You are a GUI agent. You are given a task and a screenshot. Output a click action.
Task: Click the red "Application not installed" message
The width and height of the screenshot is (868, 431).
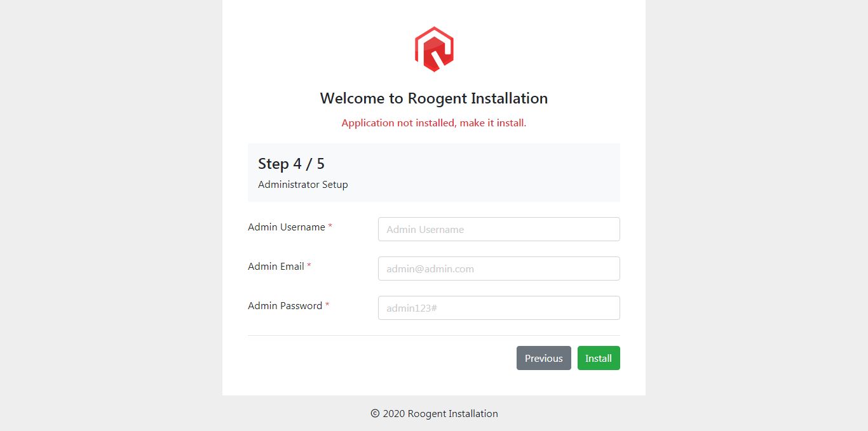click(434, 123)
